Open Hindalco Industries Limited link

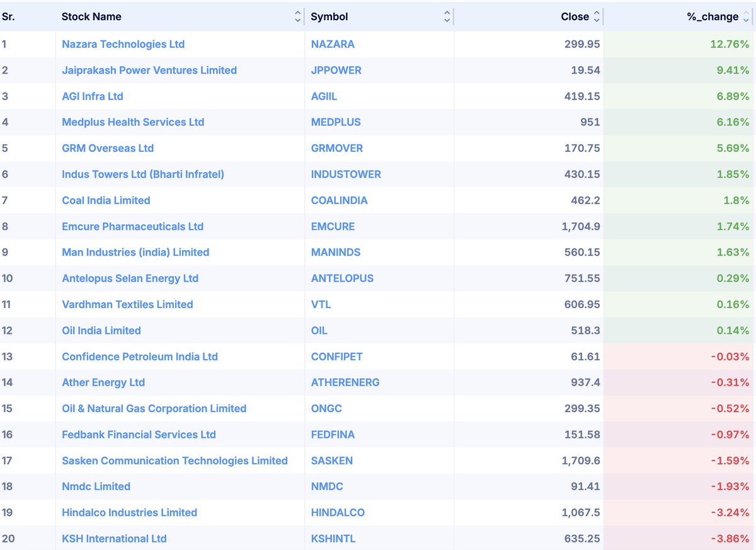130,512
